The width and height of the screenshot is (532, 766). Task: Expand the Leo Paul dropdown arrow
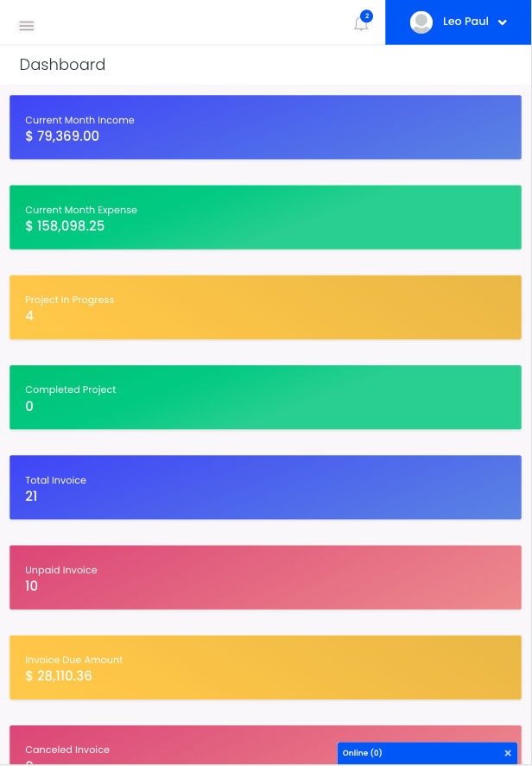[502, 22]
